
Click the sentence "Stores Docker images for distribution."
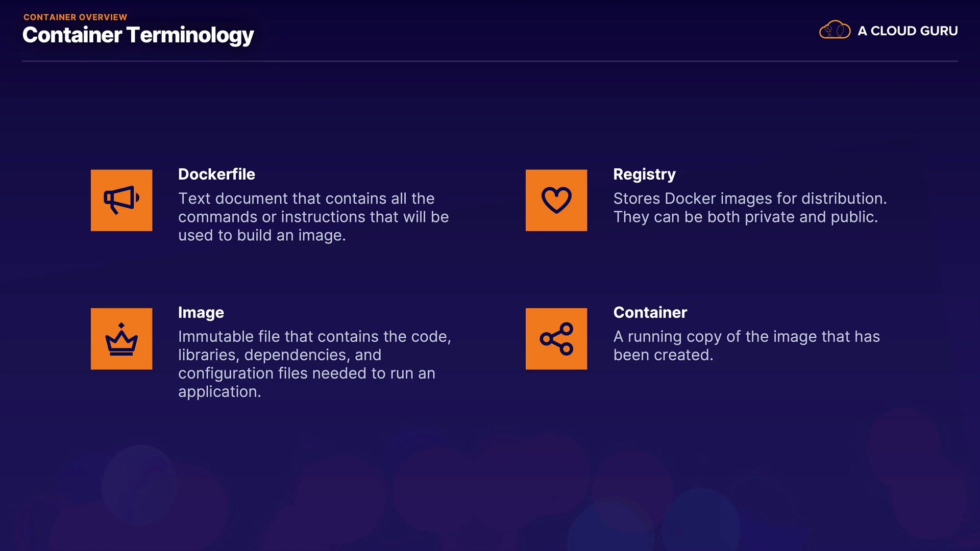click(x=750, y=198)
